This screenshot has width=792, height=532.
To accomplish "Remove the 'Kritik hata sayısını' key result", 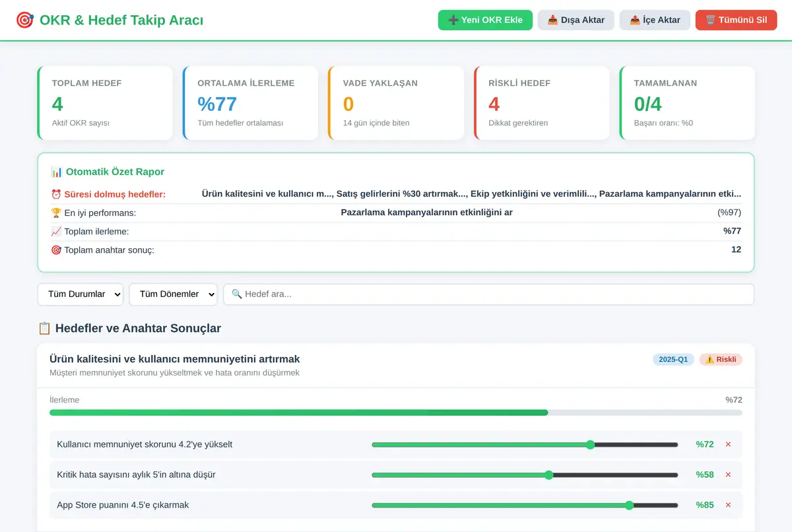I will pyautogui.click(x=728, y=475).
